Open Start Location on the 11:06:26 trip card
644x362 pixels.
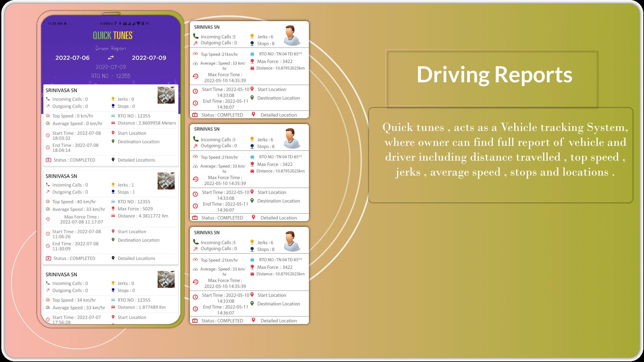click(x=132, y=232)
